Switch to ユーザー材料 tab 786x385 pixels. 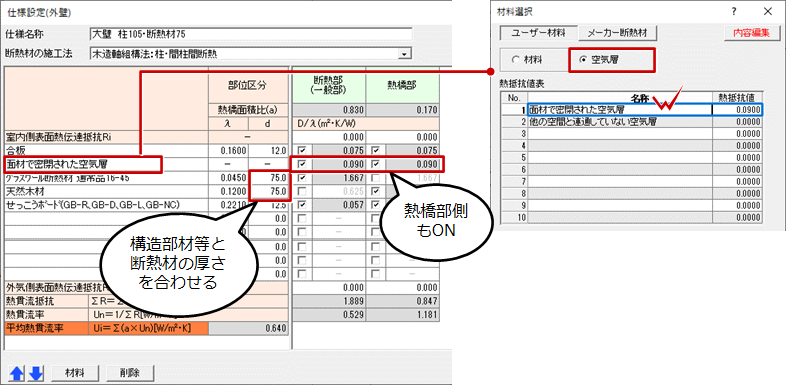pyautogui.click(x=538, y=33)
